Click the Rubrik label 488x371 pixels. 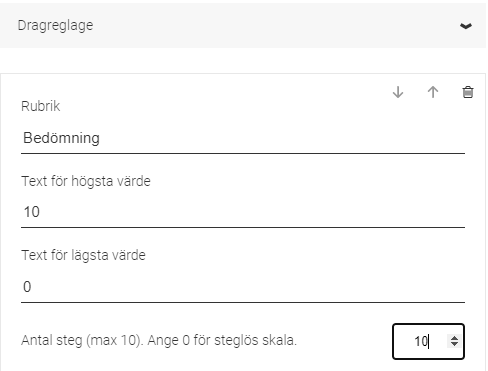pos(41,106)
